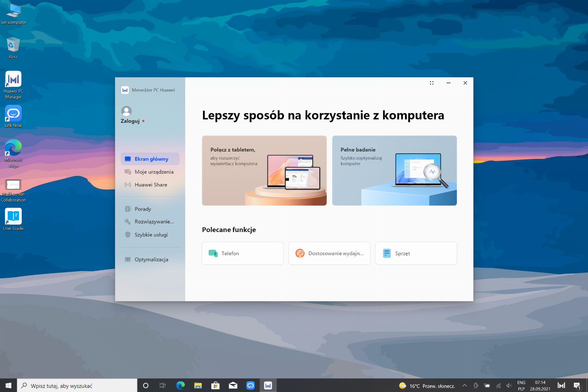
Task: Open Optymalizacja in the sidebar
Action: 150,259
